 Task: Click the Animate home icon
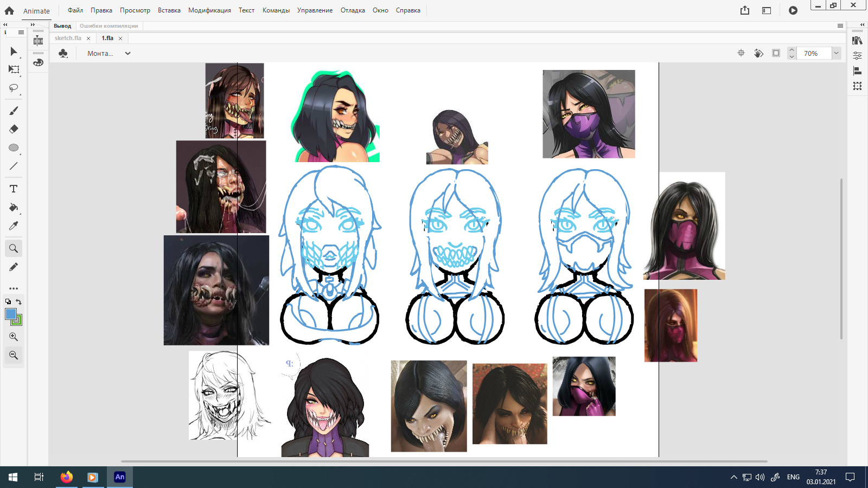9,10
